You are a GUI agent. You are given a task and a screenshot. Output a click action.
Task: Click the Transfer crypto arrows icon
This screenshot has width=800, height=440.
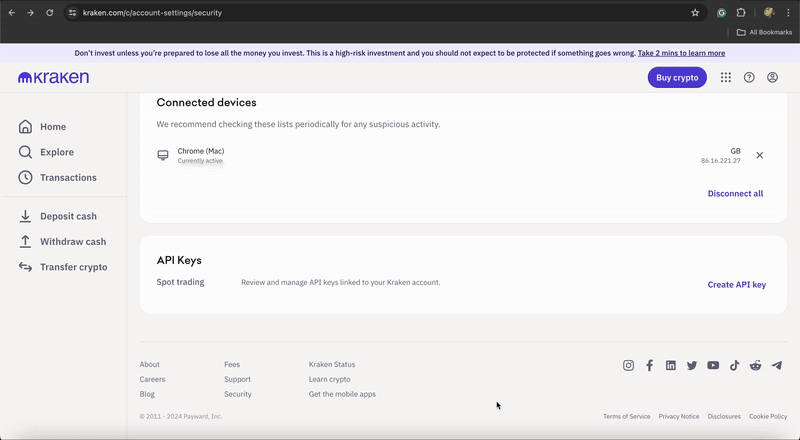click(x=25, y=267)
